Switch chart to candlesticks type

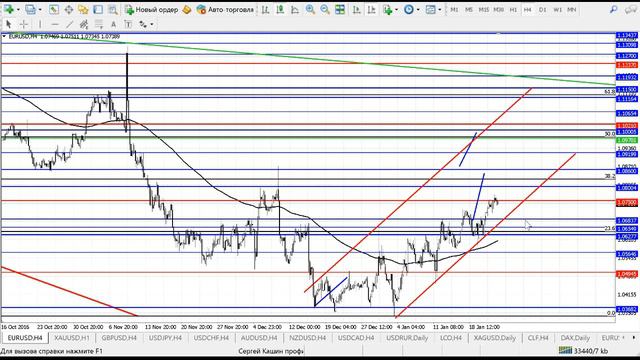[280, 9]
